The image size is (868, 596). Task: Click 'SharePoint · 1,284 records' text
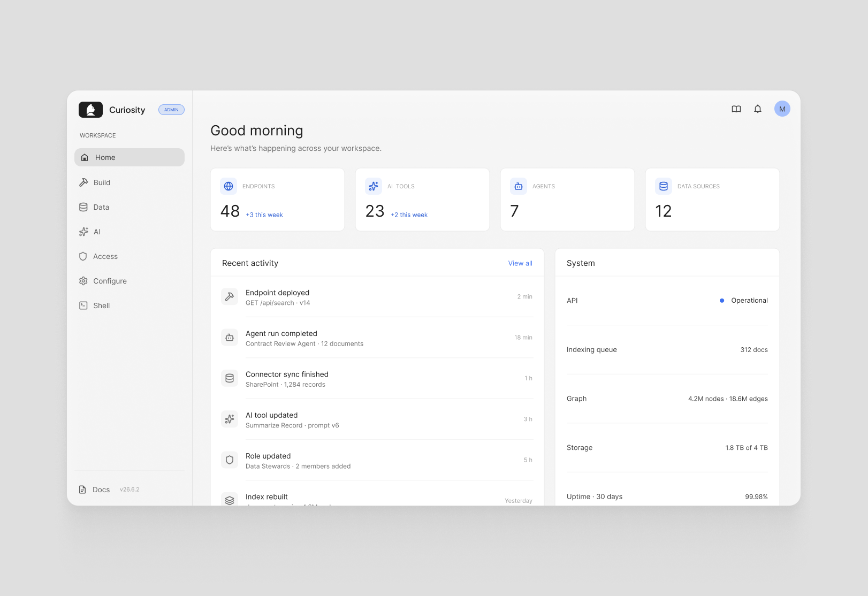click(x=285, y=385)
